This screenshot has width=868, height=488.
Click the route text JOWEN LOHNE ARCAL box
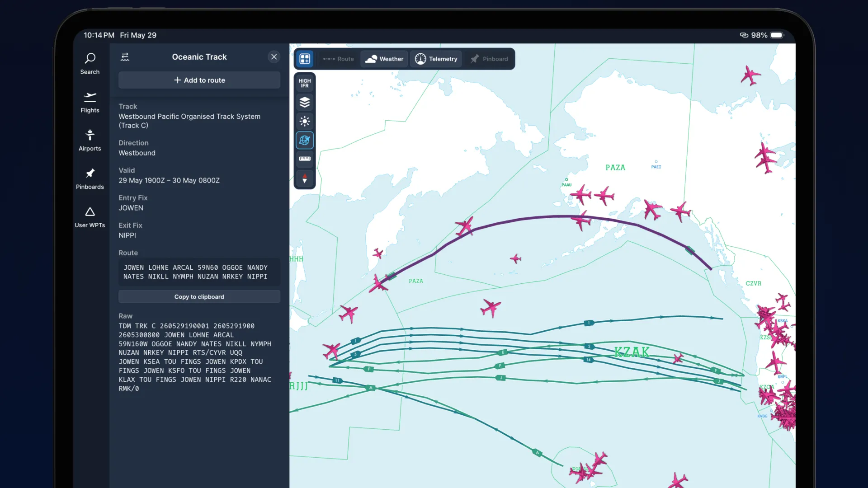tap(199, 272)
